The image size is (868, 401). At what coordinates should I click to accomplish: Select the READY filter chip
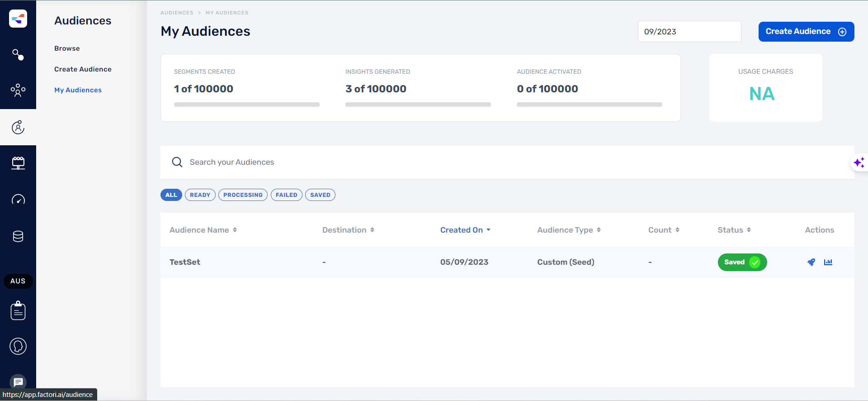(x=200, y=195)
